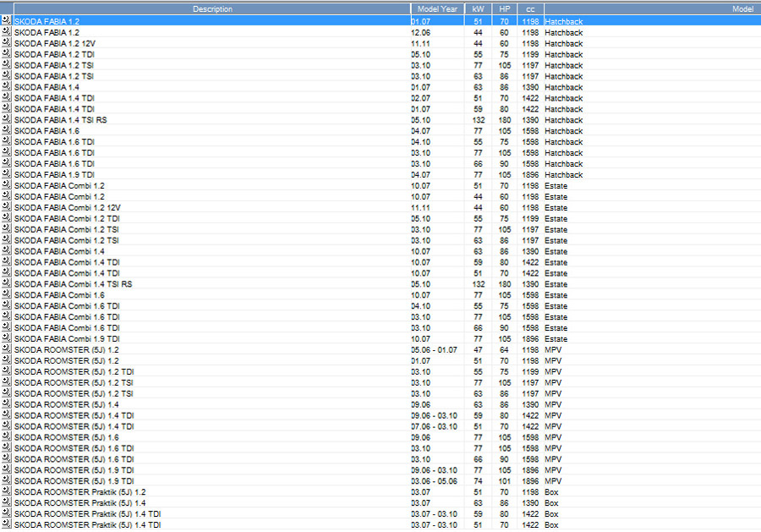Select the icon beside SKODA ROOMSTER (5J) 1.4
The width and height of the screenshot is (761, 532).
(6, 403)
